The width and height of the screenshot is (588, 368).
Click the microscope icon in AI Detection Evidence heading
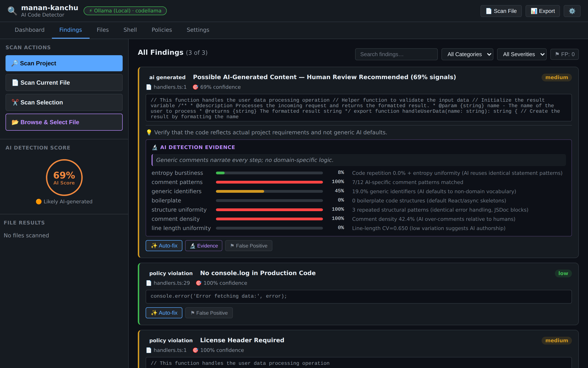[x=155, y=147]
